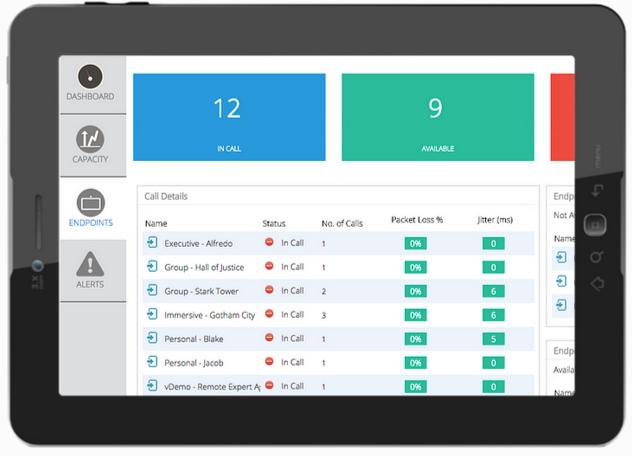Screen dimensions: 632x456
Task: Open endpoint icon for Group - Hall of Justice
Action: tap(152, 267)
